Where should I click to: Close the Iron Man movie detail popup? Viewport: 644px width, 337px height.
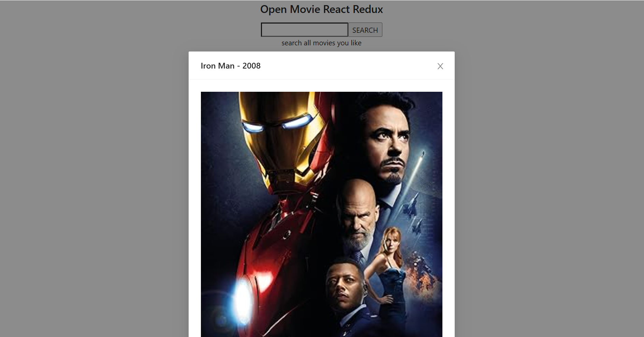[440, 66]
